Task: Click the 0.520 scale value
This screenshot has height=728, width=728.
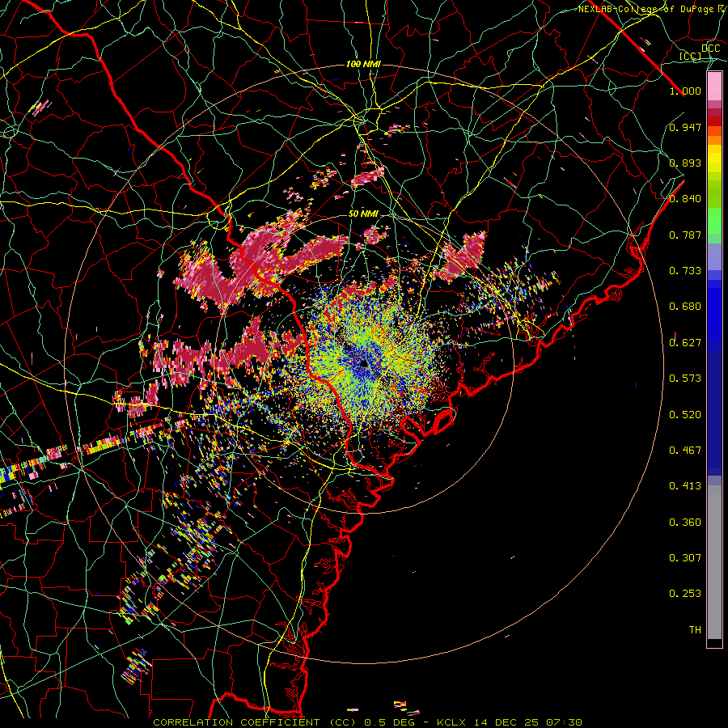Action: coord(685,415)
